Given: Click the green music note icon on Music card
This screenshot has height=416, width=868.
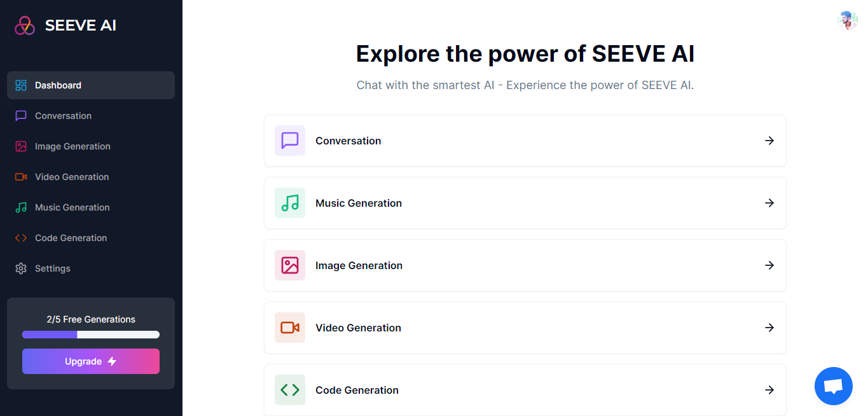Looking at the screenshot, I should coord(289,203).
